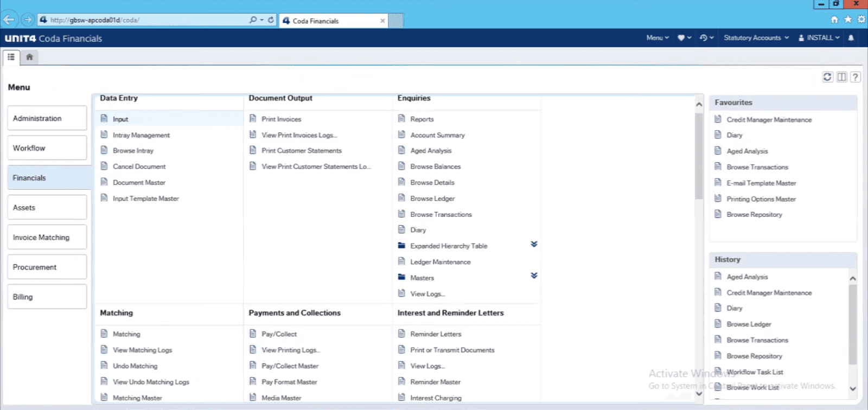The width and height of the screenshot is (868, 410).
Task: Open Browse Transactions under Enquiries
Action: 441,215
